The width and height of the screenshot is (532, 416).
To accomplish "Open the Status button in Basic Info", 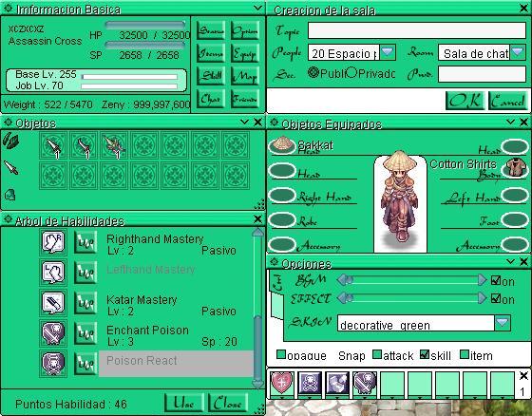I will [x=211, y=31].
